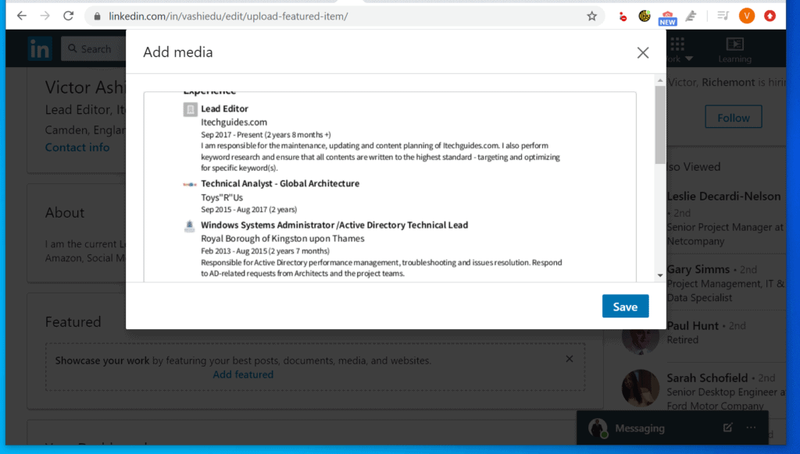Open the Work apps grid dropdown
Image resolution: width=800 pixels, height=454 pixels.
(x=678, y=49)
